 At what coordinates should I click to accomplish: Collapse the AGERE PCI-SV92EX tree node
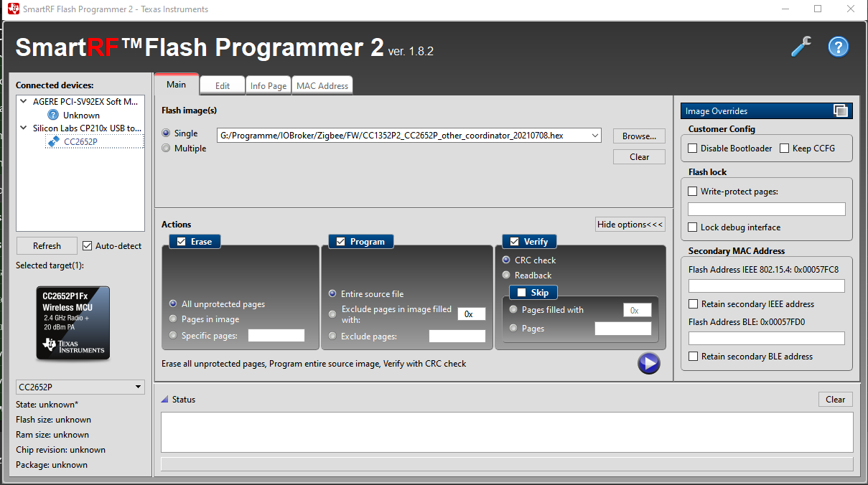pos(24,102)
